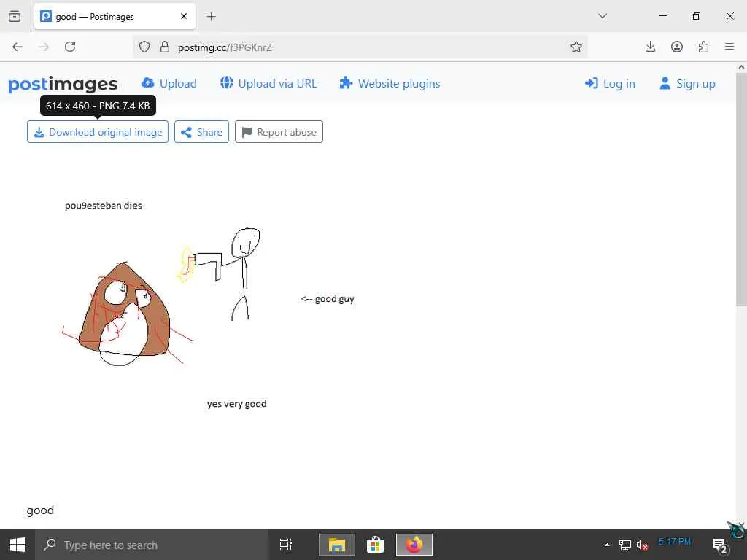Image resolution: width=747 pixels, height=560 pixels.
Task: Click Log in
Action: (610, 83)
